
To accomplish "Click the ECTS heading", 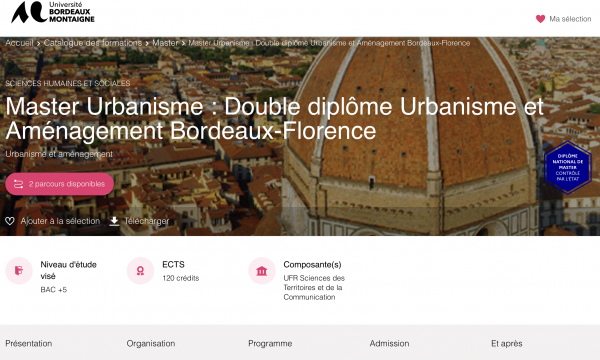I will coord(173,264).
